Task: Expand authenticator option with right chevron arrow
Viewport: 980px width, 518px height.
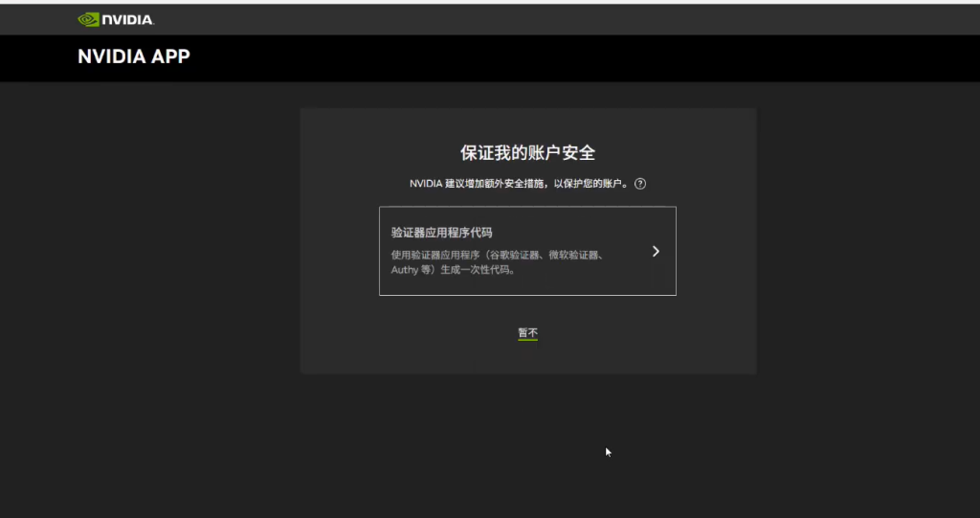Action: coord(656,251)
